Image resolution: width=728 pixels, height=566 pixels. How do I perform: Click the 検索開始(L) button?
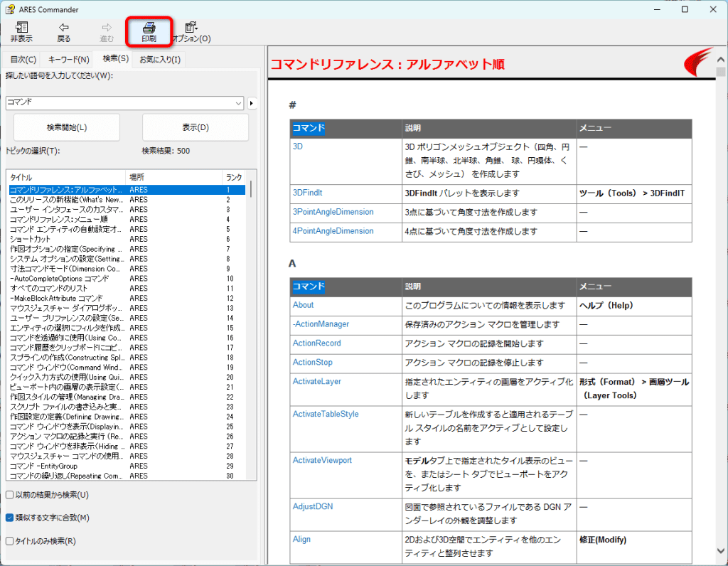[x=67, y=127]
